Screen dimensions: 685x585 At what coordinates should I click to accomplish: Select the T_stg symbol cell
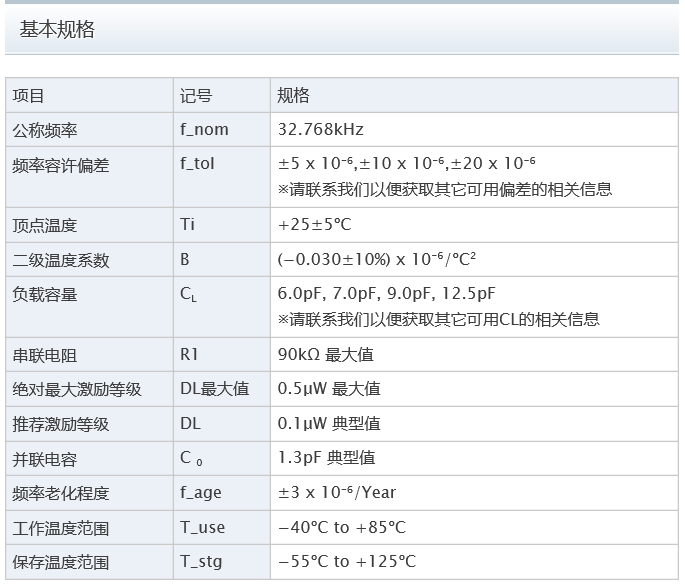(x=201, y=562)
